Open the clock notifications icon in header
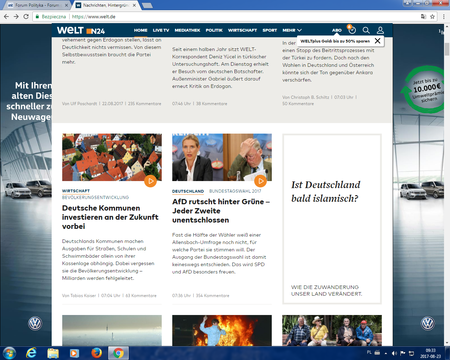 point(352,30)
